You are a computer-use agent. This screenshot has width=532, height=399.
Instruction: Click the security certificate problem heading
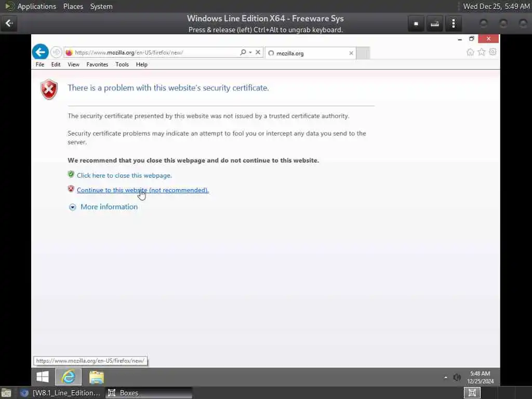click(x=168, y=88)
